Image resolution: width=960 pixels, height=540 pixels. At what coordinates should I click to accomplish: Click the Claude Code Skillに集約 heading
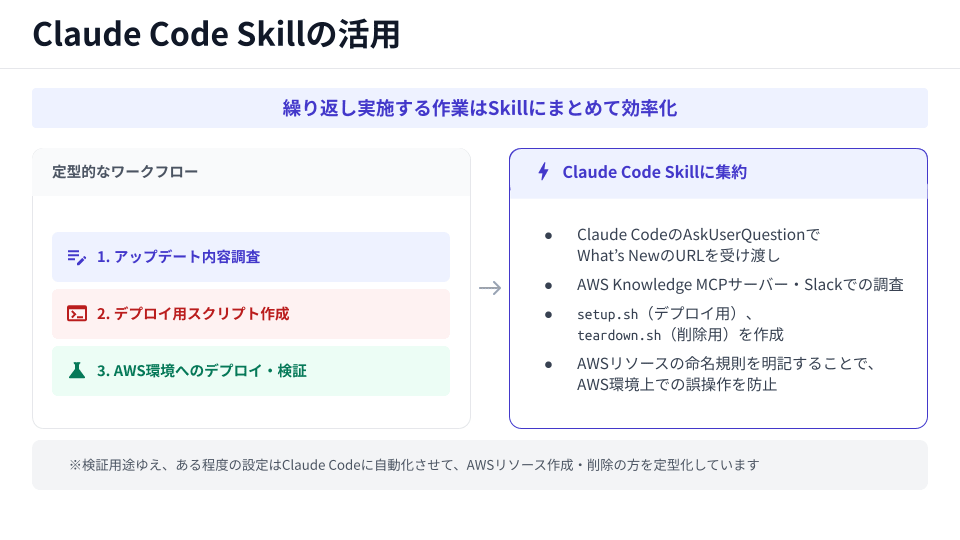click(654, 172)
